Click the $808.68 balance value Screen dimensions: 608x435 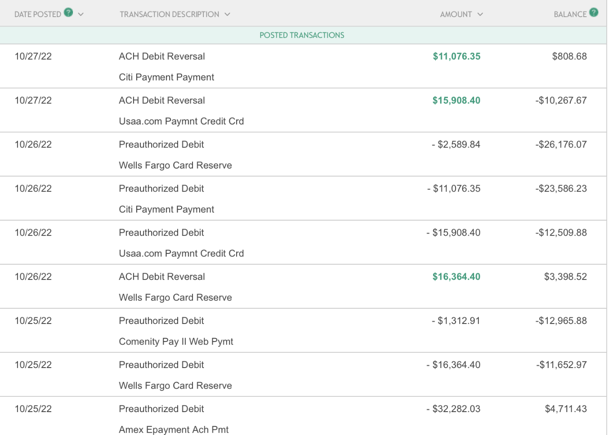pos(569,57)
